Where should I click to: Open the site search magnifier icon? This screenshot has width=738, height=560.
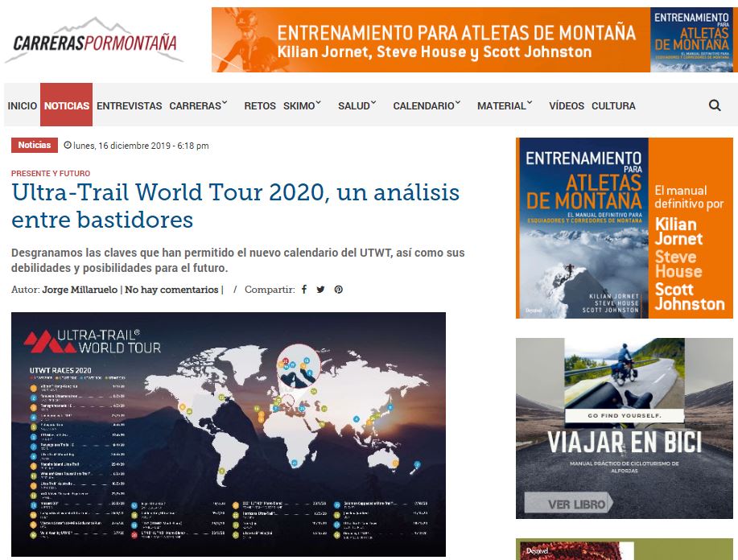click(x=715, y=105)
